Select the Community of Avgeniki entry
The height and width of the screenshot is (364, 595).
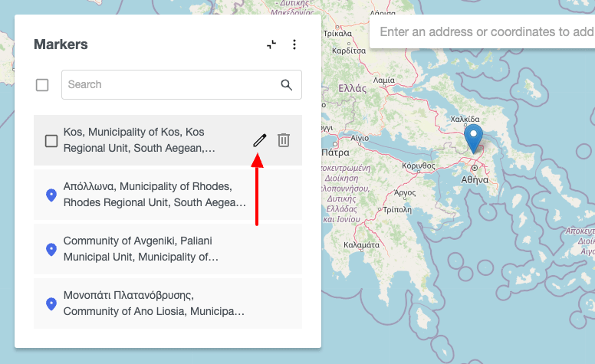coord(153,249)
